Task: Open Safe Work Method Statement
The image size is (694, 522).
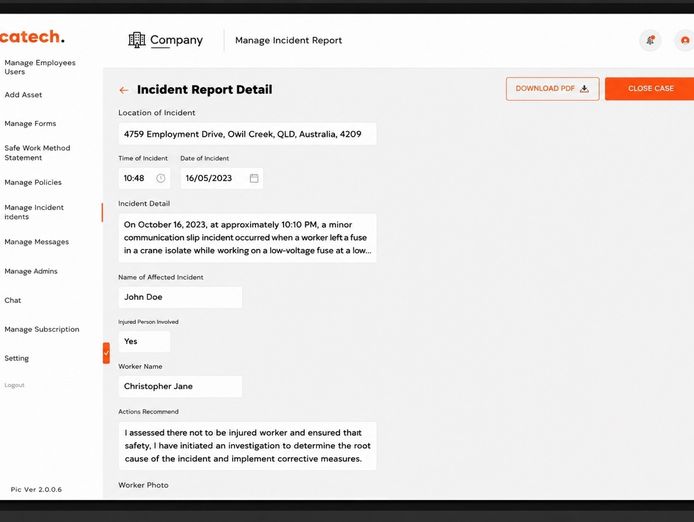Action: tap(37, 153)
